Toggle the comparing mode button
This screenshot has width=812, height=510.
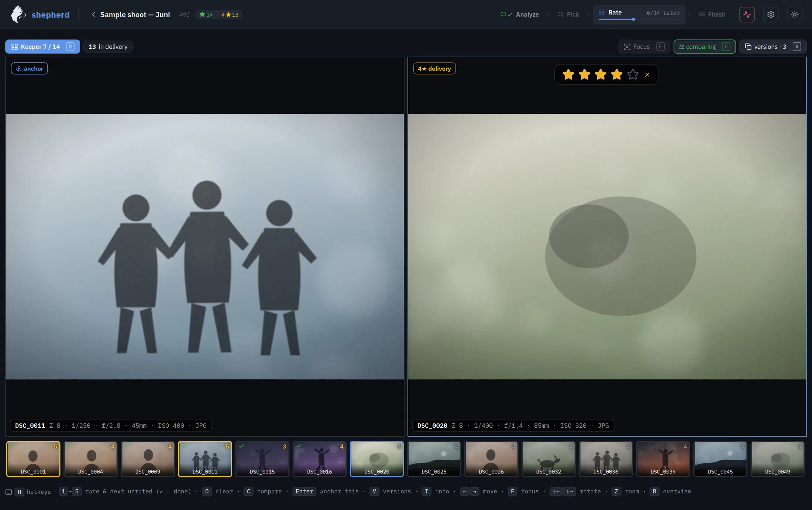(x=704, y=46)
